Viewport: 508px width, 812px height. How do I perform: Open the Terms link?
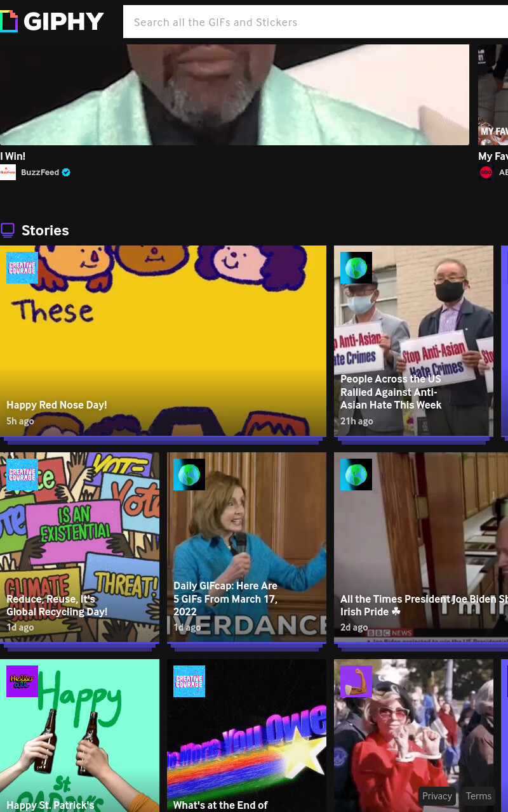[479, 796]
